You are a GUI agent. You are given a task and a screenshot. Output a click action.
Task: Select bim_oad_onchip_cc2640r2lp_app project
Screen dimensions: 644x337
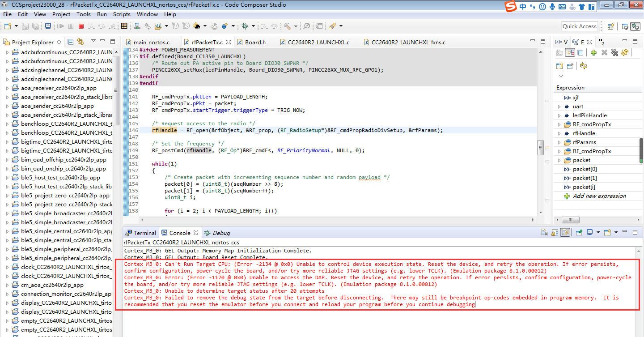tap(64, 169)
